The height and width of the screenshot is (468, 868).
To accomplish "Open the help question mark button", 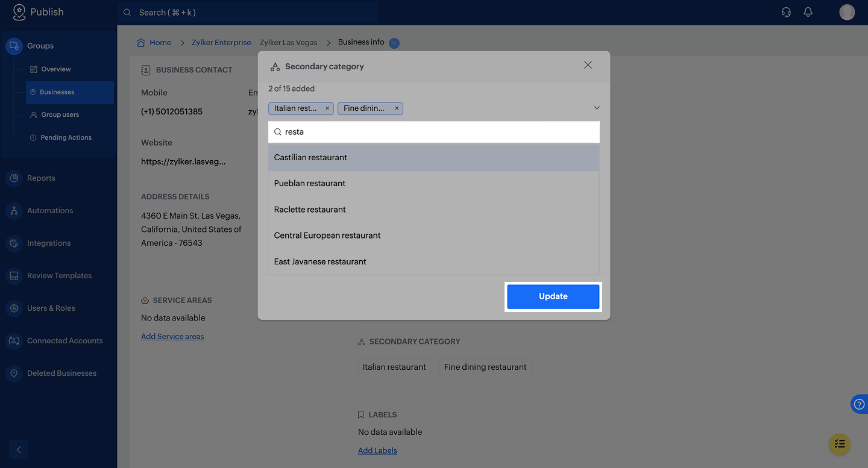I will click(860, 404).
